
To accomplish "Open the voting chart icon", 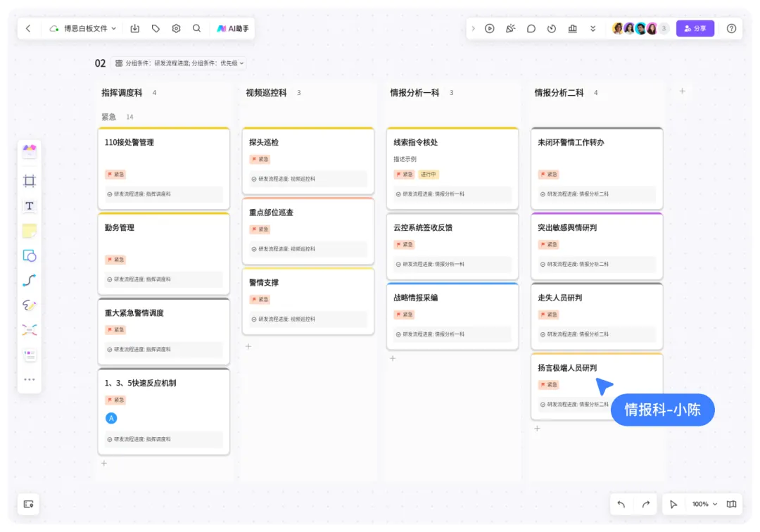I will [x=572, y=29].
